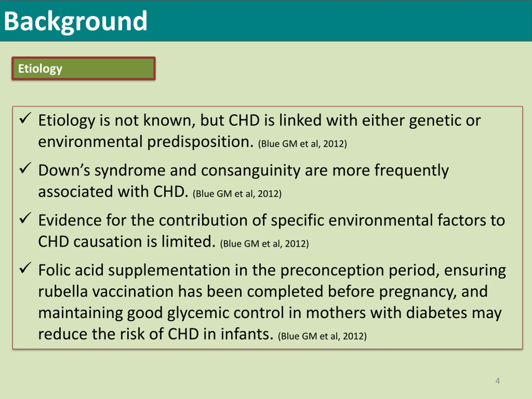Click the checkmark beside Down's syndrome bullet
532x399 pixels.
click(25, 168)
